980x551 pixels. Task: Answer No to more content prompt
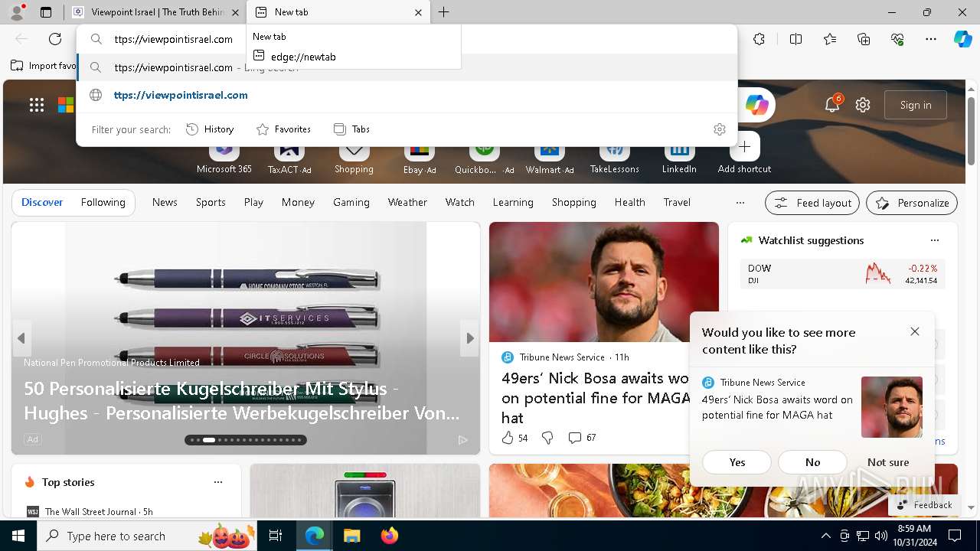coord(812,462)
